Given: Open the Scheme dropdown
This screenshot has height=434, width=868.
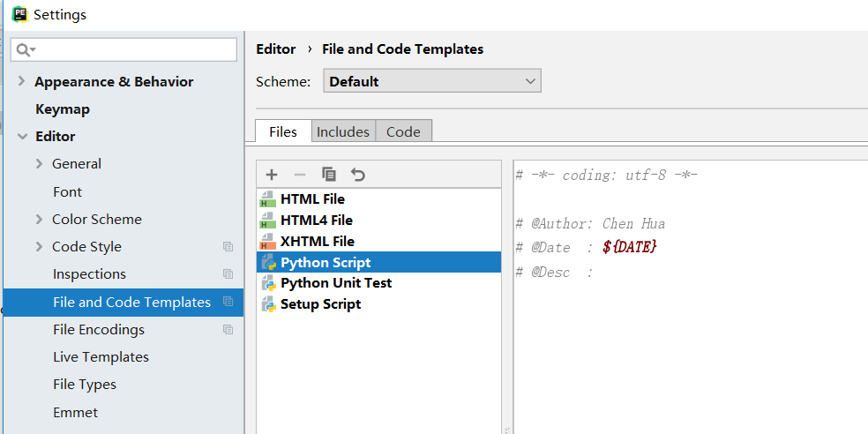Looking at the screenshot, I should tap(432, 81).
